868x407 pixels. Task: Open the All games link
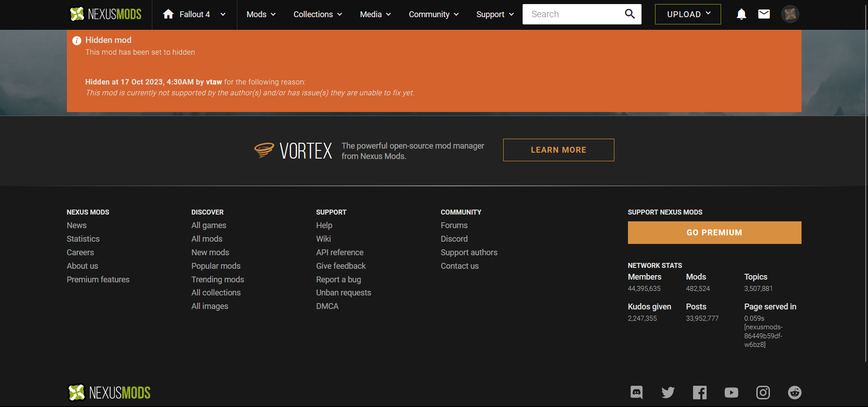click(209, 225)
